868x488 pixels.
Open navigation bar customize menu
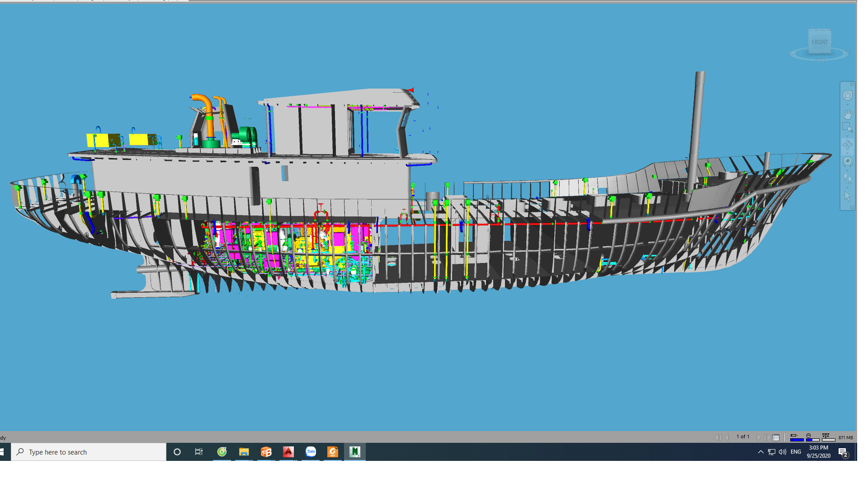click(852, 207)
